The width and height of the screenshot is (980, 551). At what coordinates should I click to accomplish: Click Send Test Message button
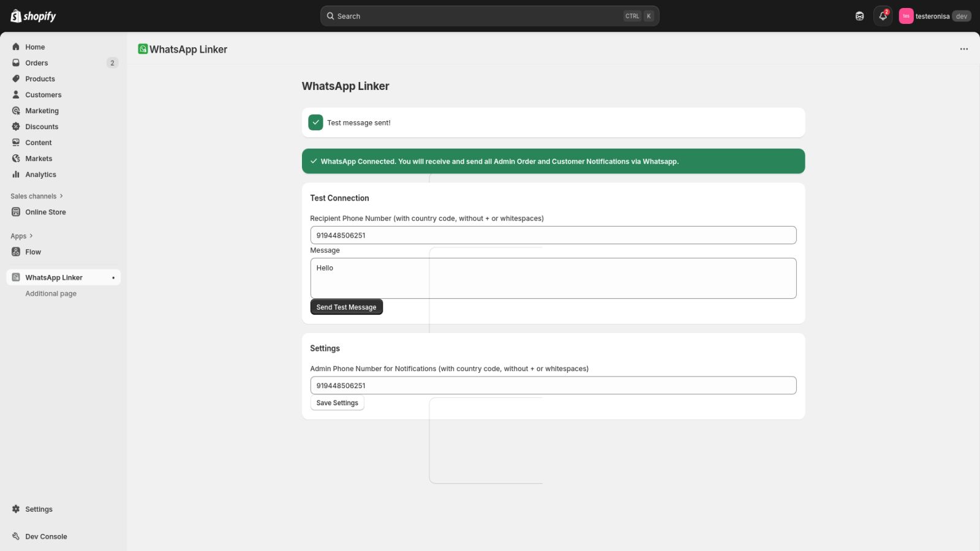pos(346,307)
